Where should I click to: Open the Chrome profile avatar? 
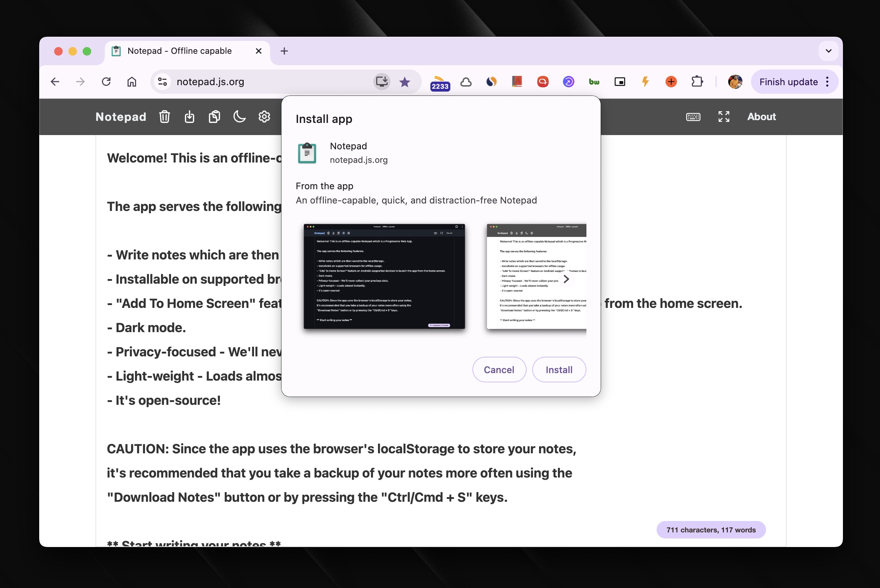point(735,81)
